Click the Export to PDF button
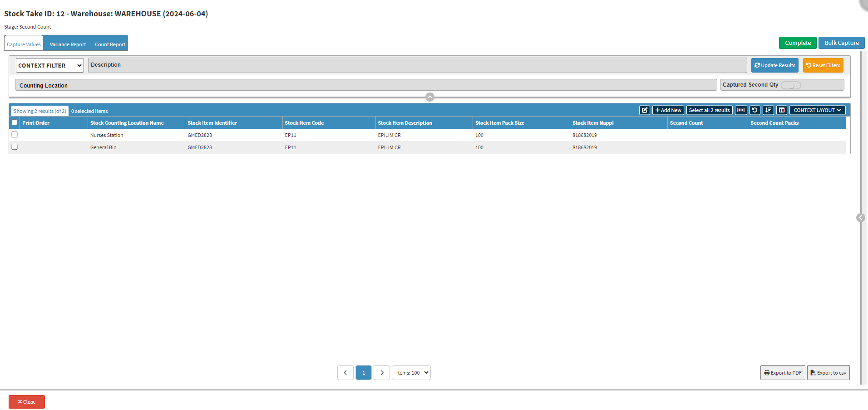This screenshot has height=410, width=868. [x=782, y=373]
